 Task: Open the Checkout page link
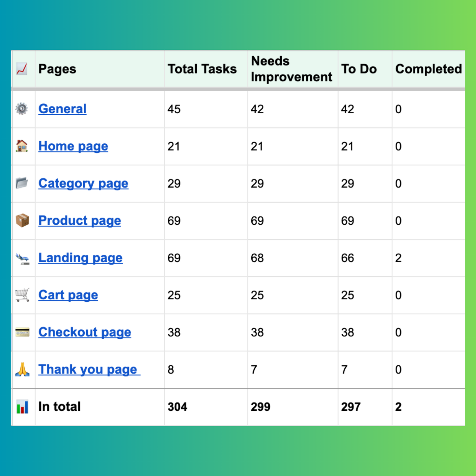coord(84,332)
